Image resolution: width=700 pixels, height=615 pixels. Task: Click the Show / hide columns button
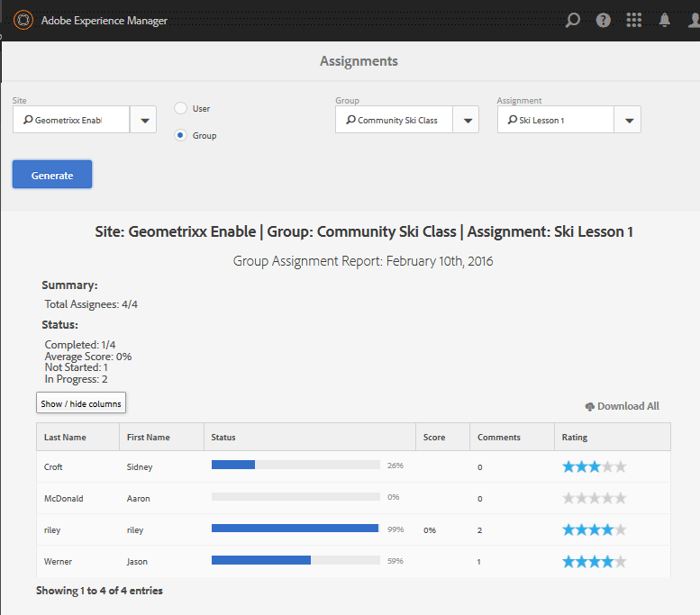tap(81, 403)
